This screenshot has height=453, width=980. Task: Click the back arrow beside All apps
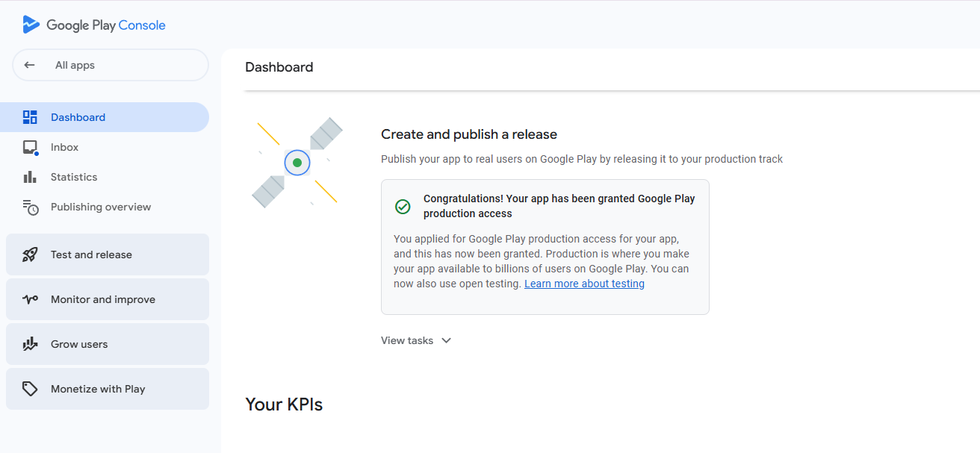(x=30, y=64)
